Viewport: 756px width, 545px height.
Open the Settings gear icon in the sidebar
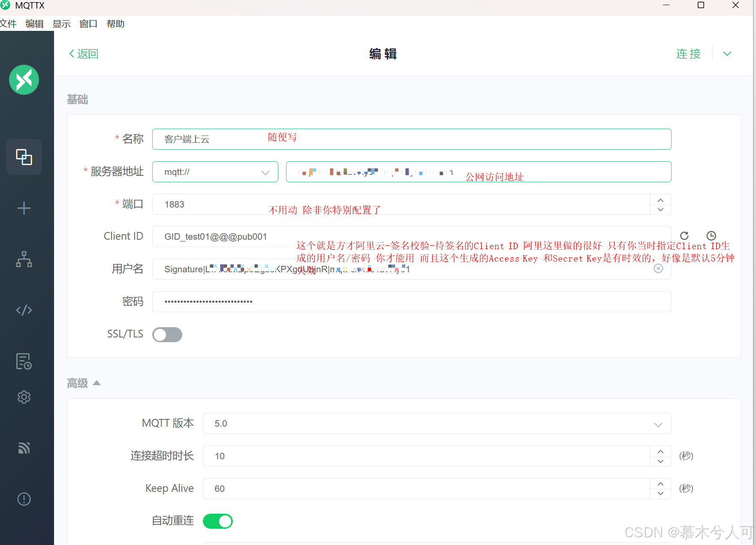pos(24,397)
